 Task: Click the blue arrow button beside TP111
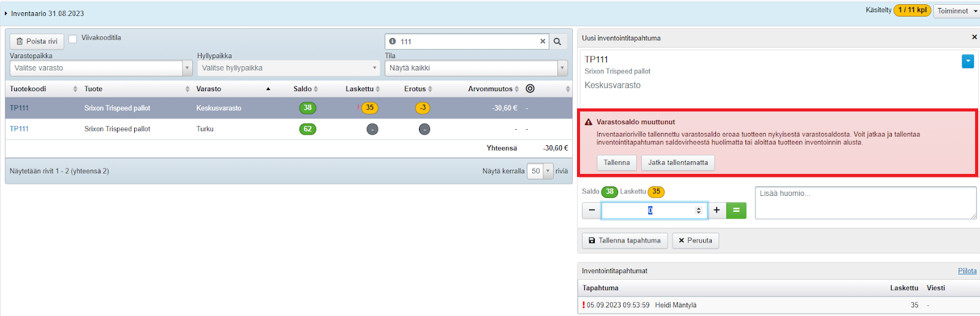(967, 61)
